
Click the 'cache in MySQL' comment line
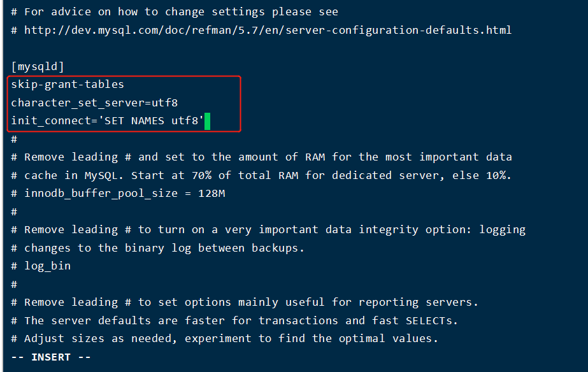point(261,175)
